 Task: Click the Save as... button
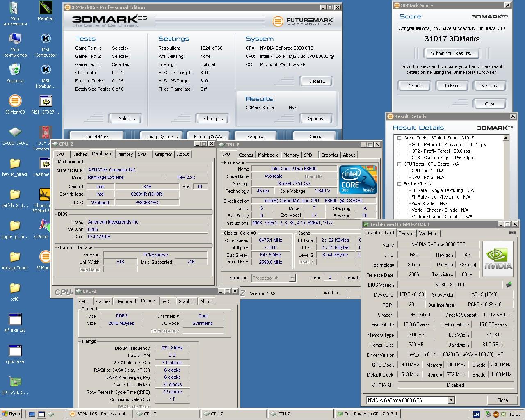[491, 86]
